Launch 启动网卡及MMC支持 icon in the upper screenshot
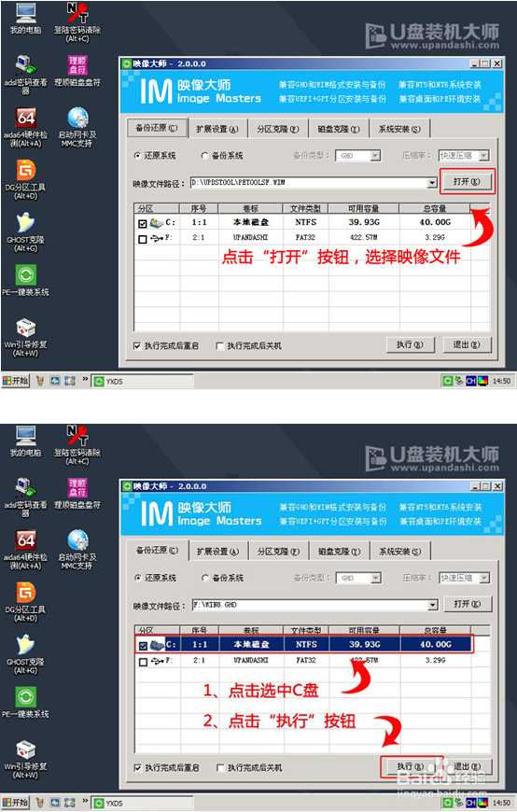Screen dimensions: 517x812 [77, 127]
